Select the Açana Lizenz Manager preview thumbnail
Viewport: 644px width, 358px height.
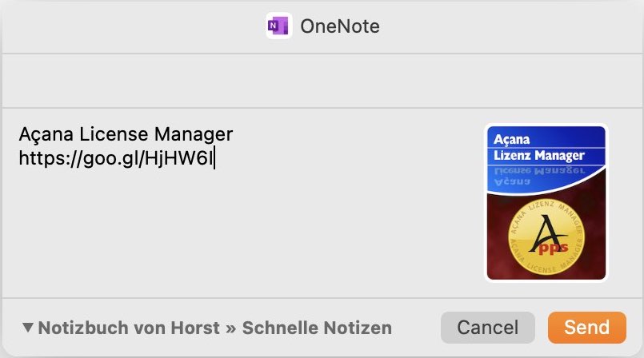pos(546,203)
